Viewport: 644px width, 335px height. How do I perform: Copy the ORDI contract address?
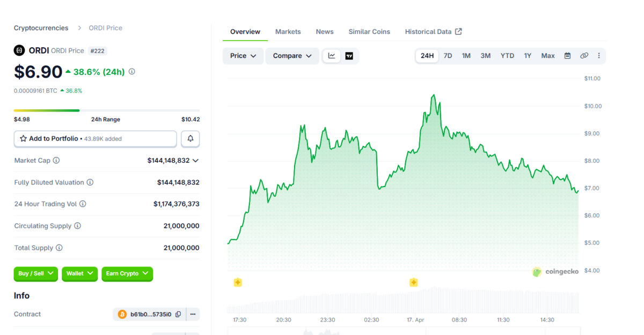(x=178, y=314)
